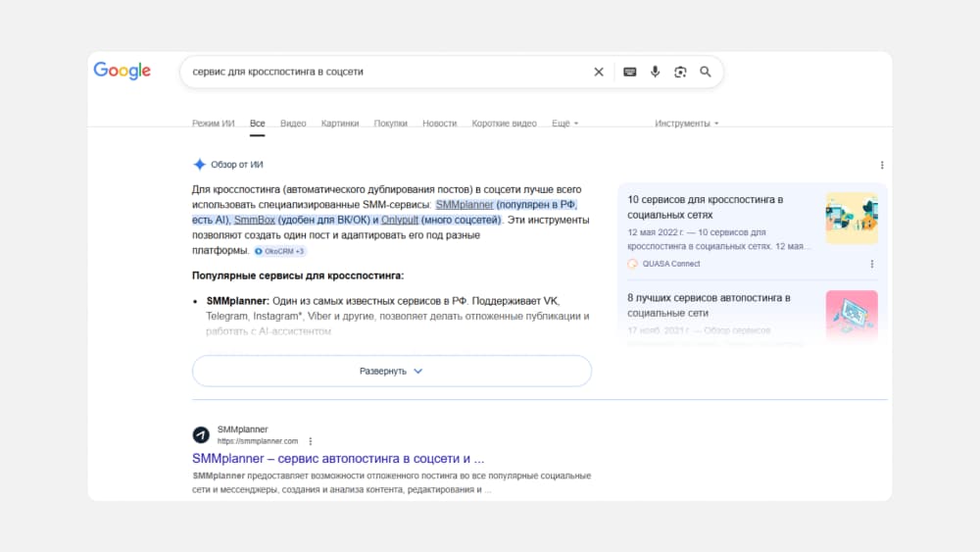Open AI overview three-dot menu
This screenshot has height=552, width=980.
tap(882, 165)
